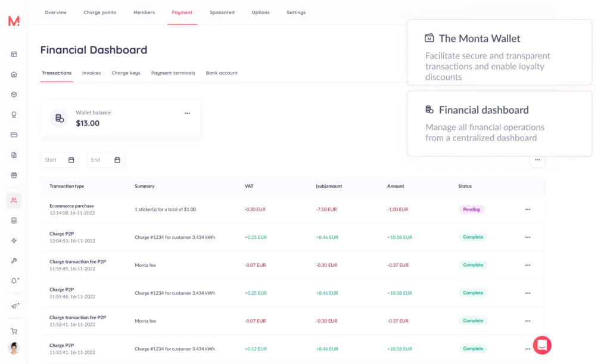Click the Start date input field

tap(60, 160)
